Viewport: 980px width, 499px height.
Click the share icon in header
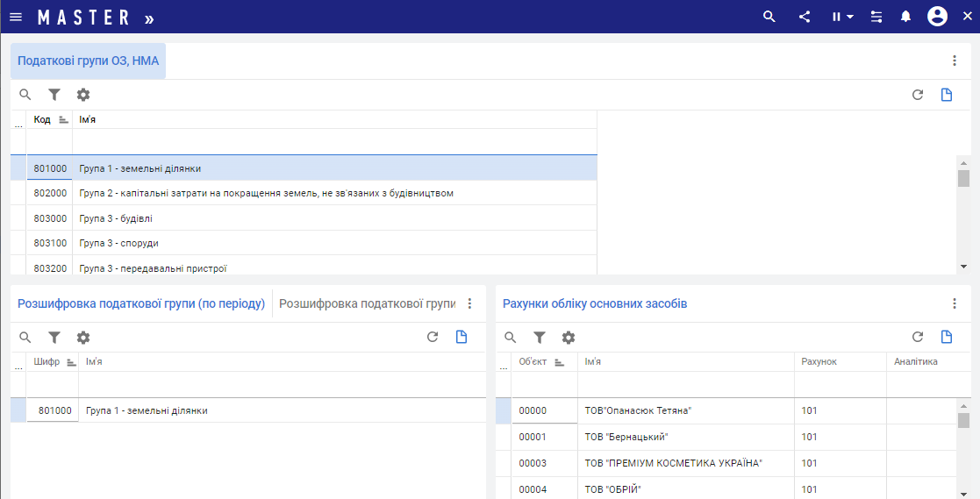pyautogui.click(x=805, y=17)
